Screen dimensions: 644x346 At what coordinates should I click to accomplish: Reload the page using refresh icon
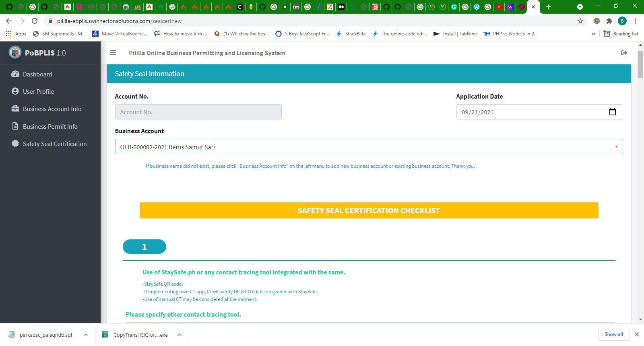[35, 21]
